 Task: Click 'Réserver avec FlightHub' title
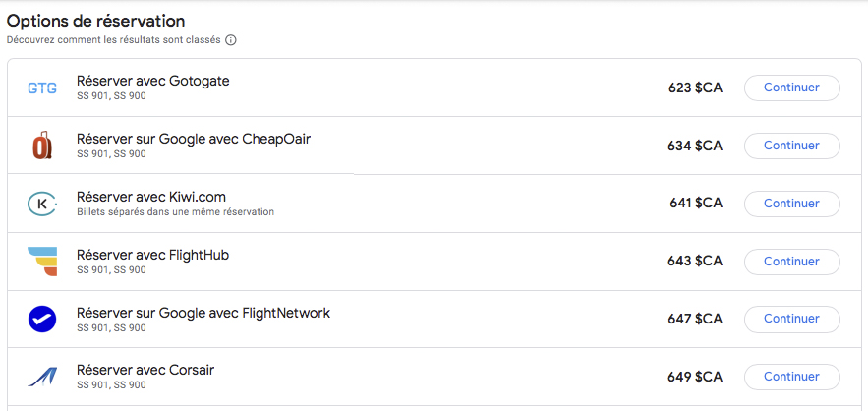pyautogui.click(x=152, y=255)
